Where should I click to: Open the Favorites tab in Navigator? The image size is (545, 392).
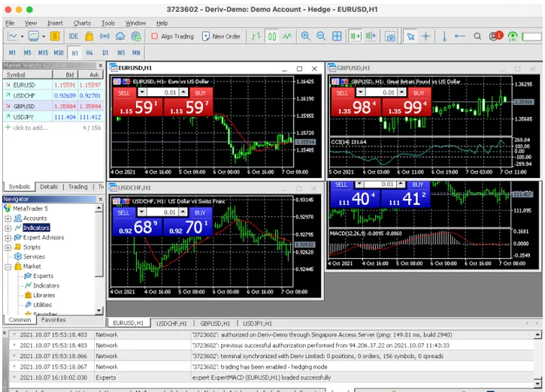tap(53, 320)
